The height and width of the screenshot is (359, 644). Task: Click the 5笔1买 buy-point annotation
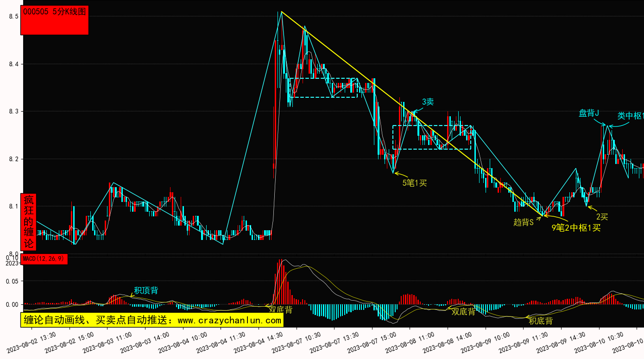coord(415,183)
